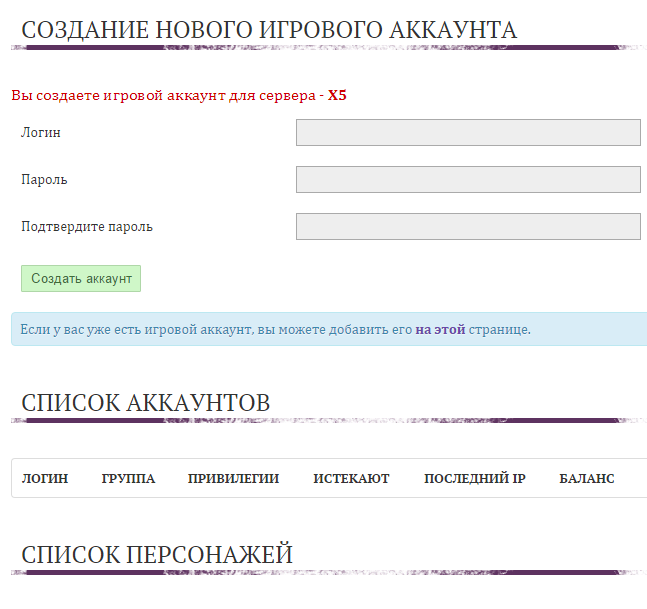Open the 'на этой' link

(440, 330)
